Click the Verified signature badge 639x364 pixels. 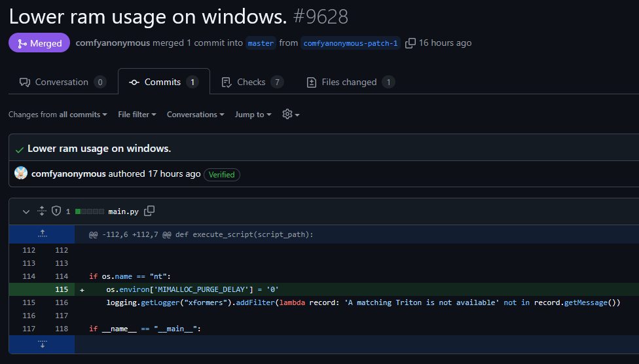click(222, 174)
